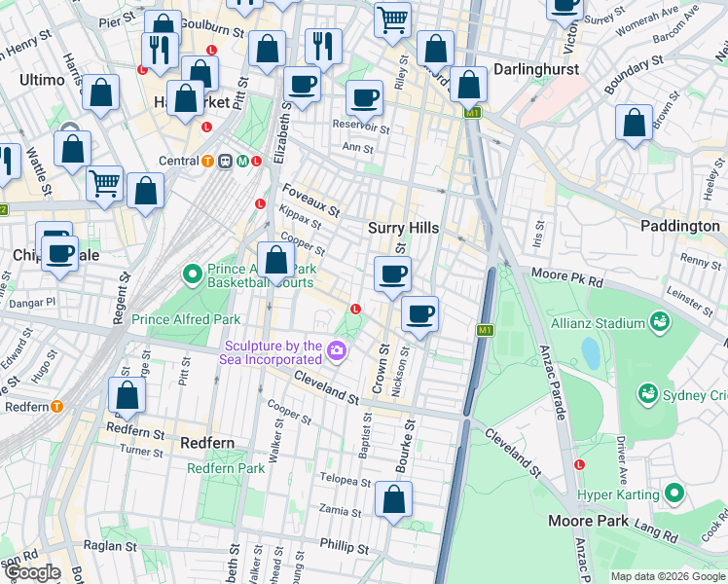728x584 pixels.
Task: Click the green M metro icon at Central
Action: (242, 162)
